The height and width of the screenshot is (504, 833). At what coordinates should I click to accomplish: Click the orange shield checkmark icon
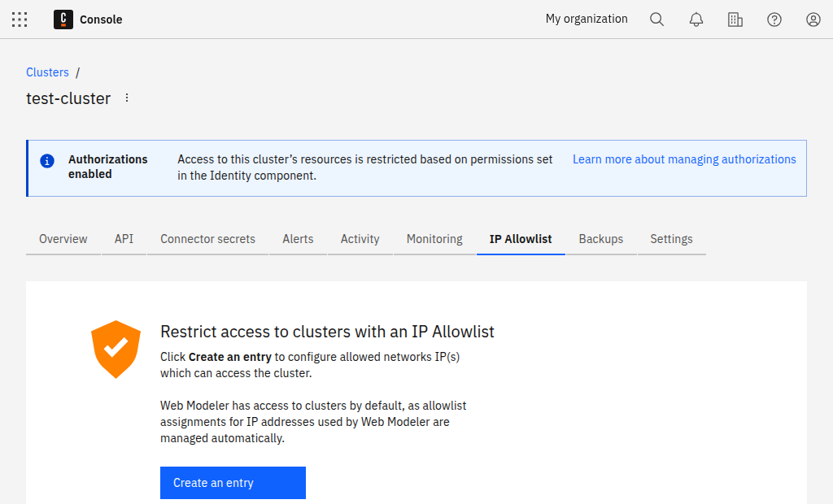point(116,349)
